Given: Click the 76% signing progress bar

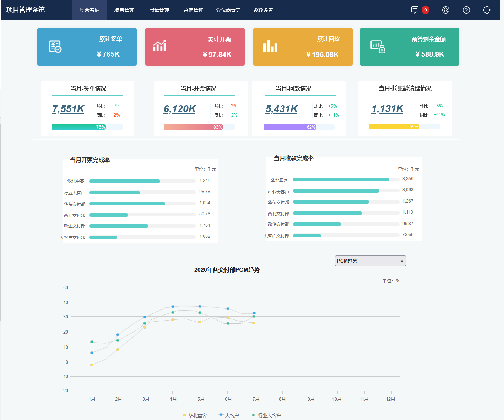Looking at the screenshot, I should click(x=88, y=127).
